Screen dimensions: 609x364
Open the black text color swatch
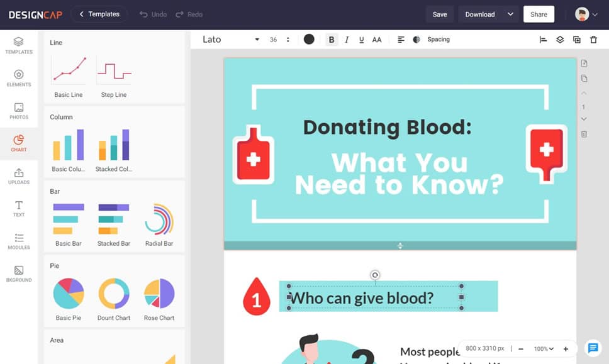click(309, 39)
